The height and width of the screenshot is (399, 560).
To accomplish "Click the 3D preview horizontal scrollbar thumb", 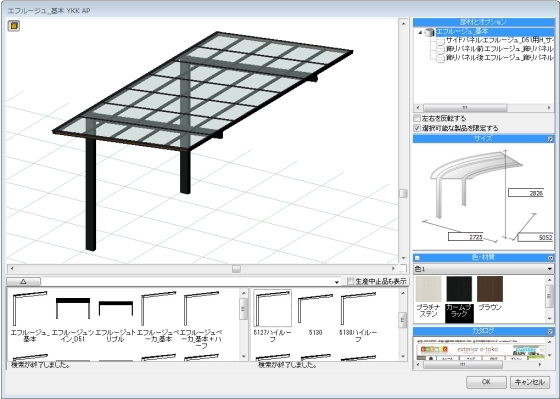I will tap(236, 269).
